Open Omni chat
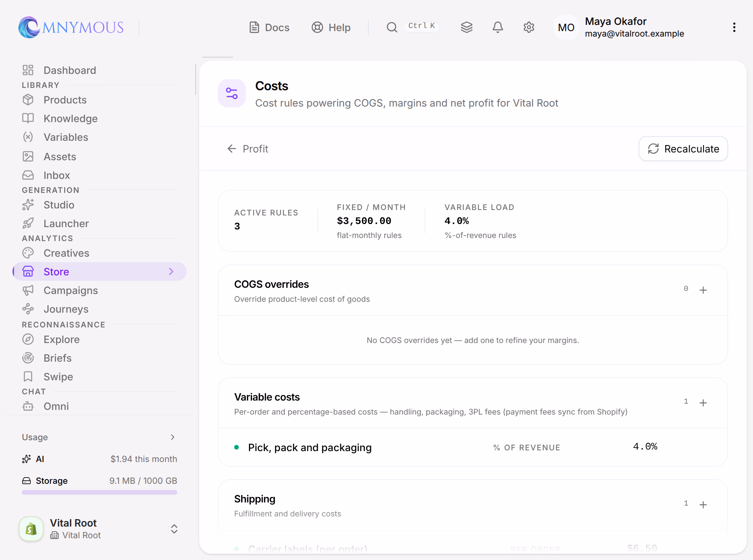Viewport: 753px width, 560px height. [x=100, y=406]
